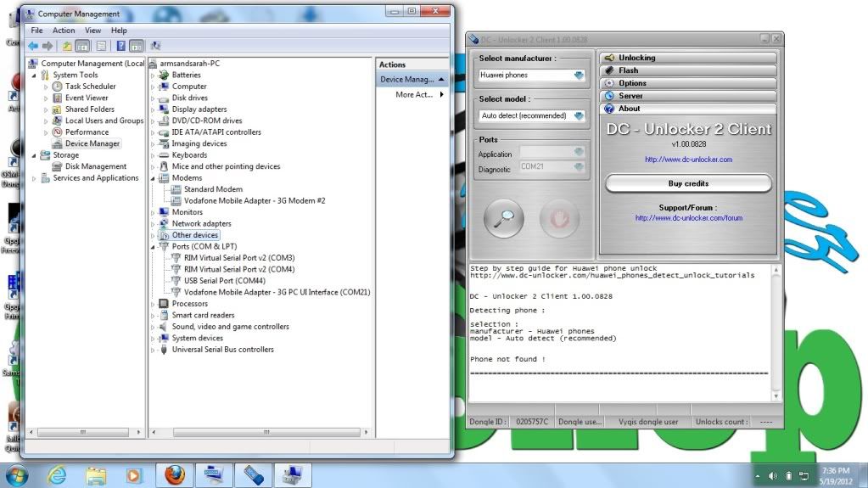Click the magnifier detect phone button

(503, 220)
